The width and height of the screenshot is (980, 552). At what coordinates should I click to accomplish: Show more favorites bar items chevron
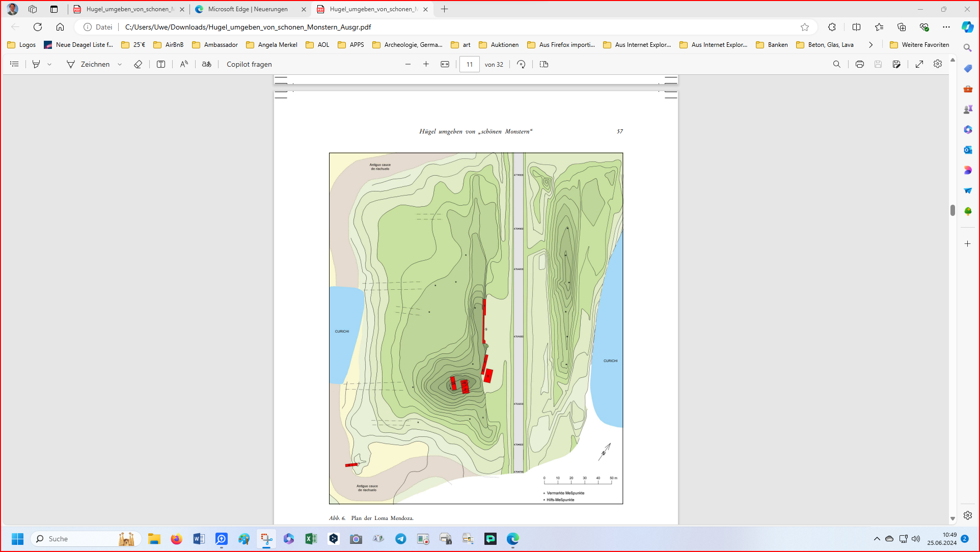[x=871, y=45]
